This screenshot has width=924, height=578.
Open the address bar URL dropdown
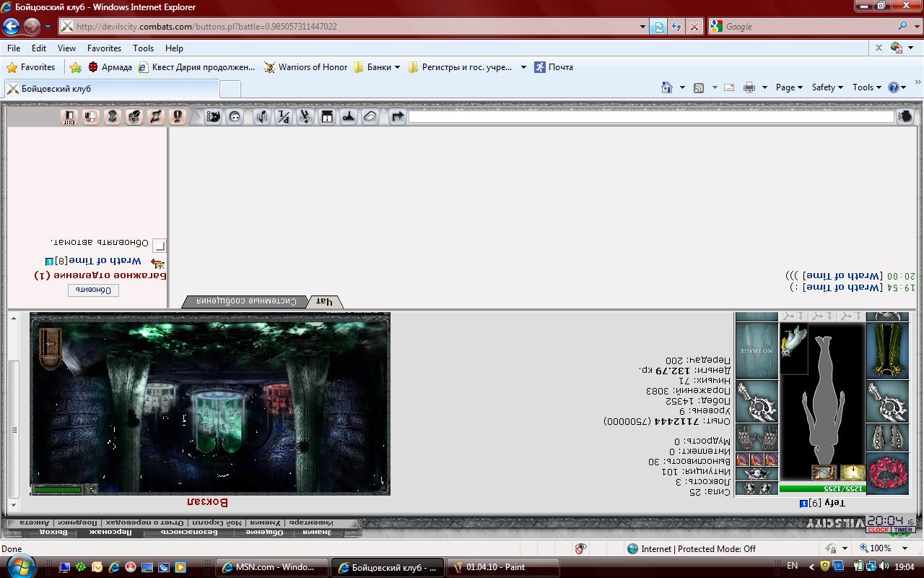(643, 27)
